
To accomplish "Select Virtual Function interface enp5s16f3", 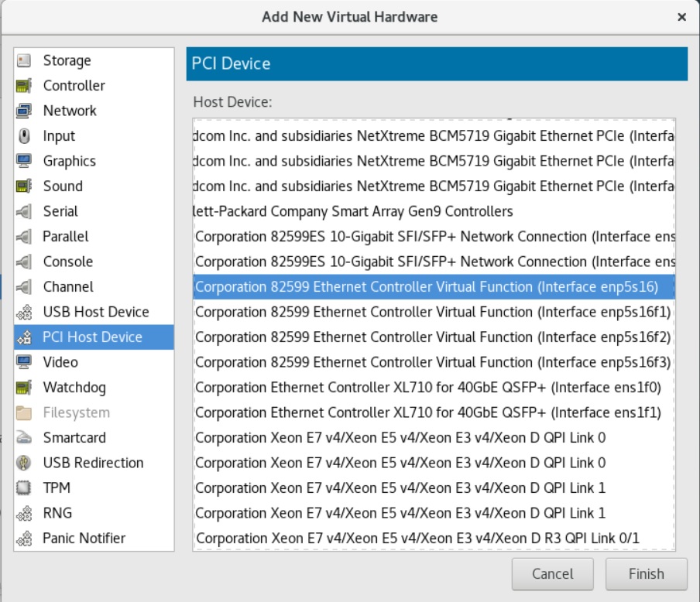I will click(434, 362).
